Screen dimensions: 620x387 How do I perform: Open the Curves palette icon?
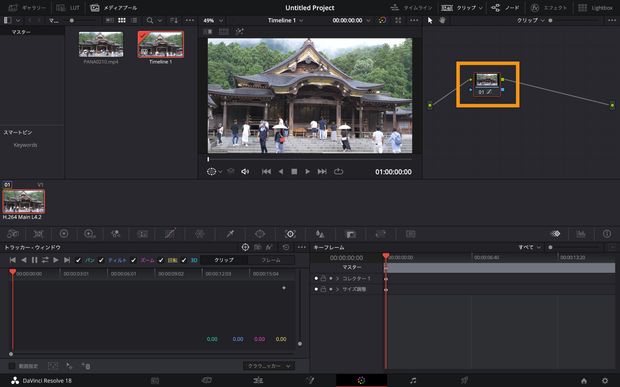[170, 234]
